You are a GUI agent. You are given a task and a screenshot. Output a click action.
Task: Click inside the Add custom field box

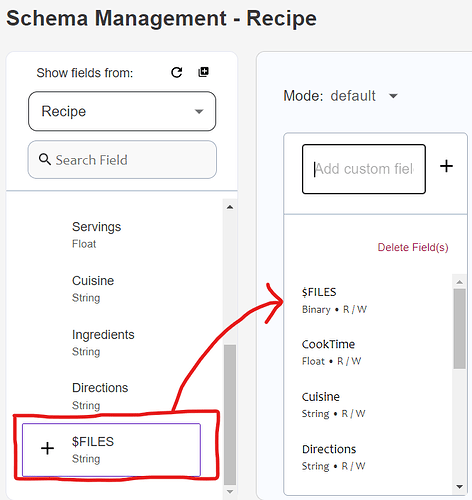pyautogui.click(x=364, y=169)
